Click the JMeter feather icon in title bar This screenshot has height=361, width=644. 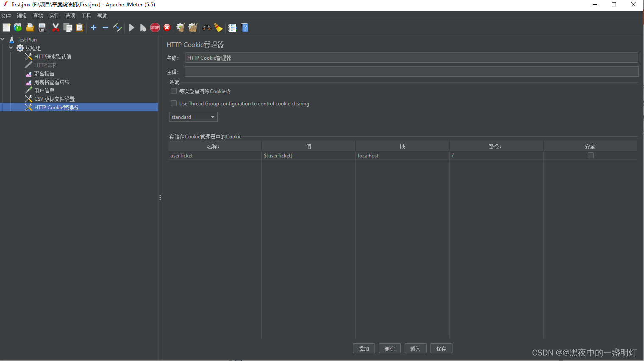(6, 4)
